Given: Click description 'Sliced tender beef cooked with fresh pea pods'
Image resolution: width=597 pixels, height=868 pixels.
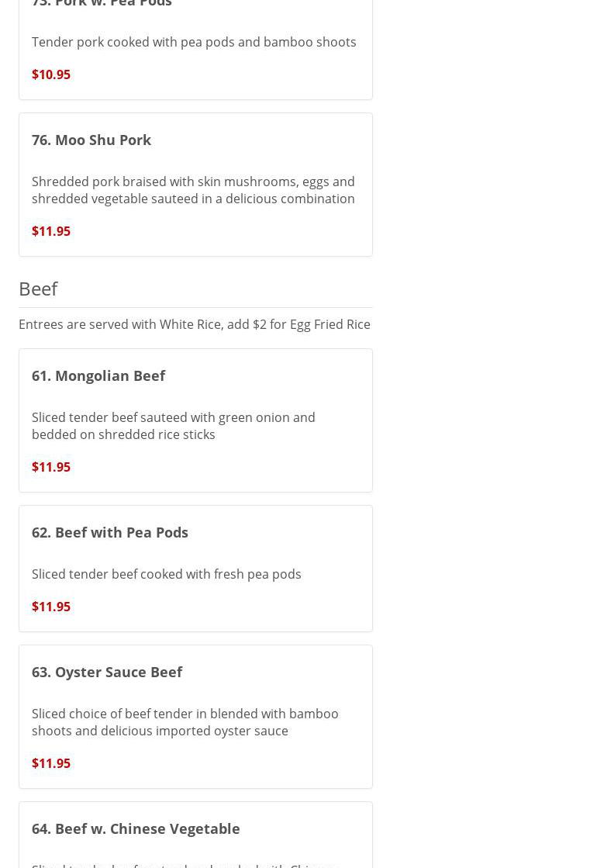Looking at the screenshot, I should pyautogui.click(x=167, y=574).
